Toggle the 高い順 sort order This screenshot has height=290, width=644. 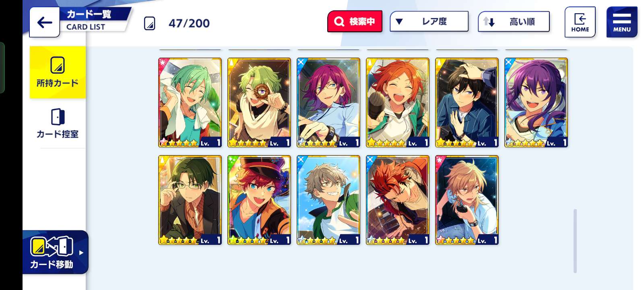[514, 21]
